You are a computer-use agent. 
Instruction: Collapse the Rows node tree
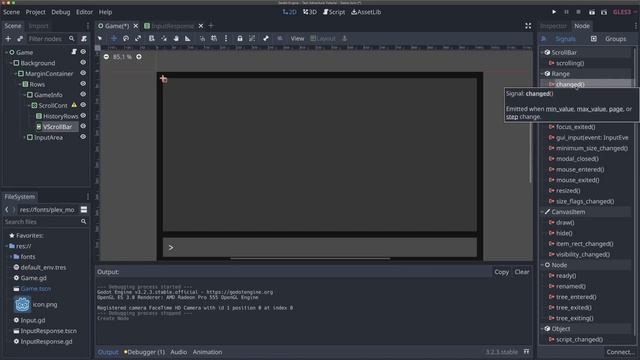[x=20, y=84]
